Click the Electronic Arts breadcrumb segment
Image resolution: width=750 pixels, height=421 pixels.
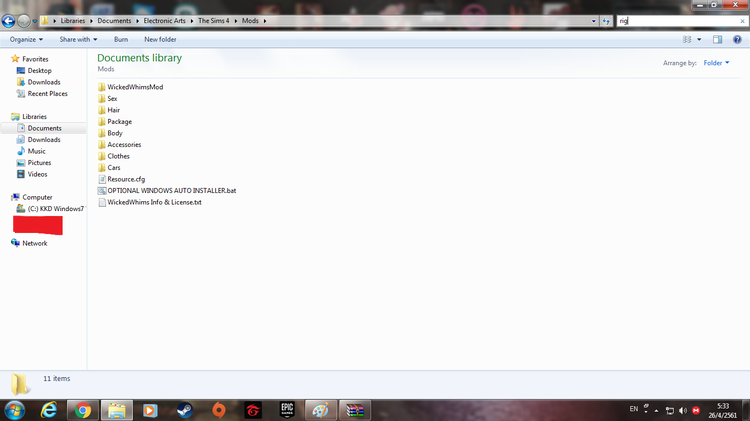click(x=164, y=21)
